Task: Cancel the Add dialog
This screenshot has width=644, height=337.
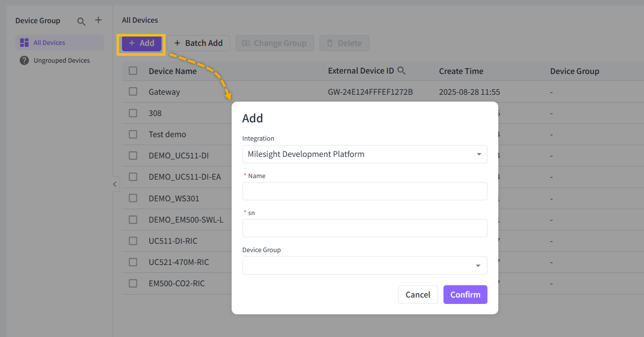Action: coord(417,295)
